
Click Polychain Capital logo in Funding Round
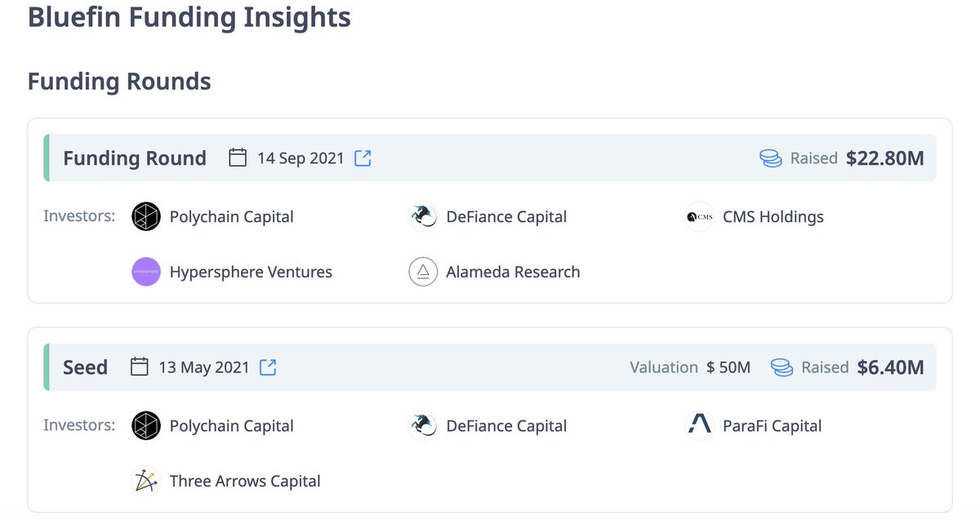tap(146, 217)
